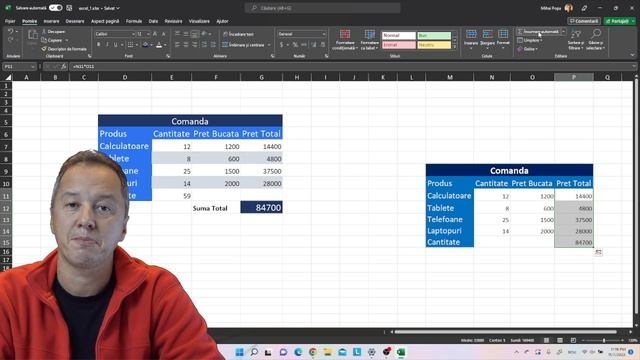Toggle the Salvare automată switch

click(x=56, y=8)
